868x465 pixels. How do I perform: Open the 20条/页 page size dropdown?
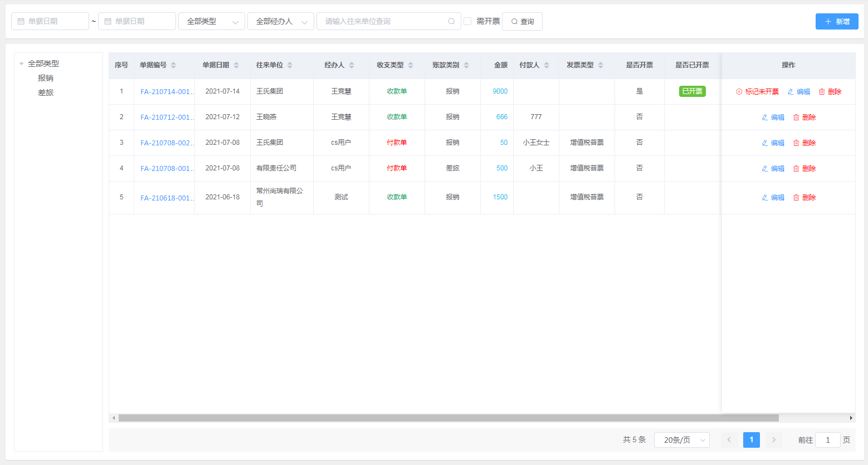click(x=681, y=440)
